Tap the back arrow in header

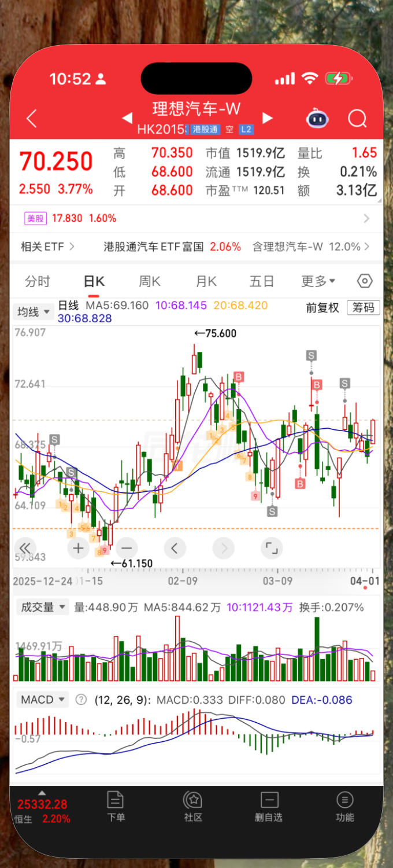click(32, 119)
